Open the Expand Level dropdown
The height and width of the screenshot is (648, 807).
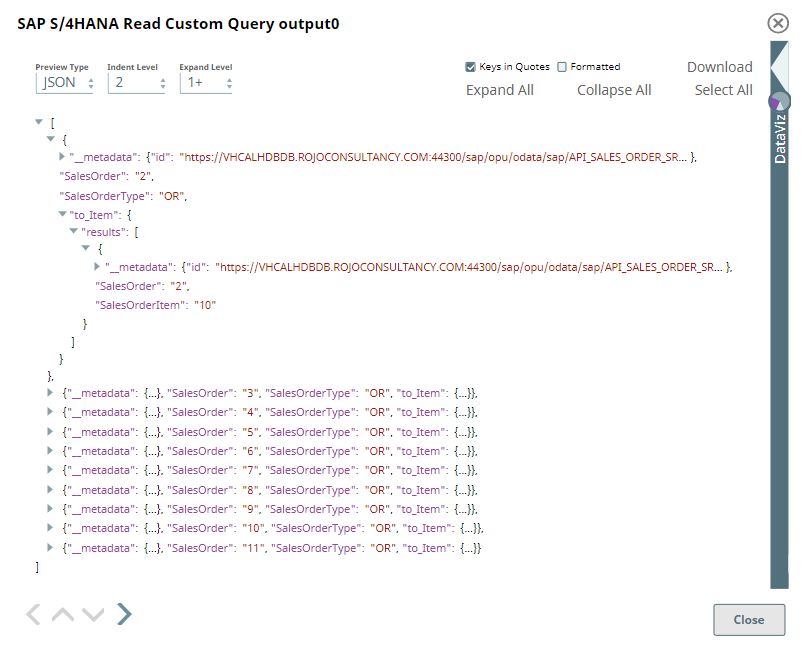pyautogui.click(x=206, y=83)
